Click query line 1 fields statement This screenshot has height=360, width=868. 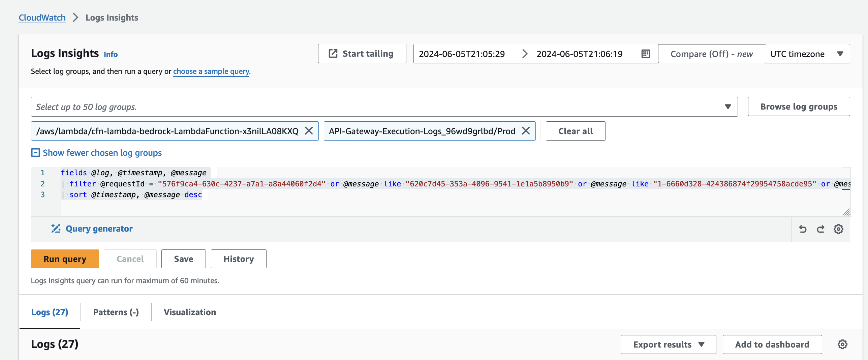click(x=133, y=173)
